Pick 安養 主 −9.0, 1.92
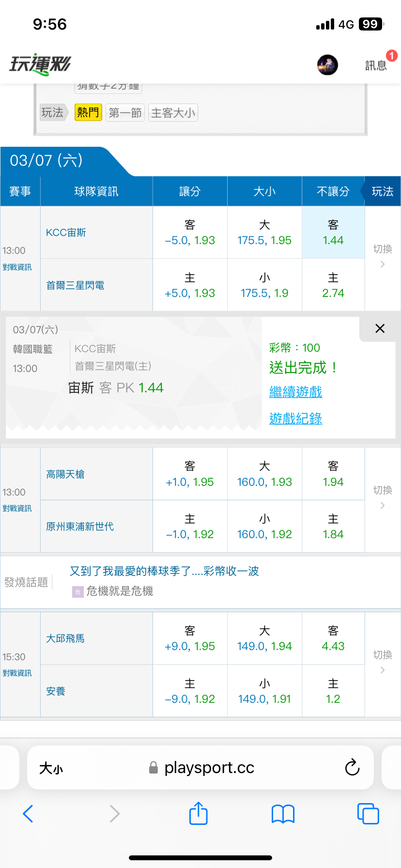Screen dimensions: 401x868 190,691
